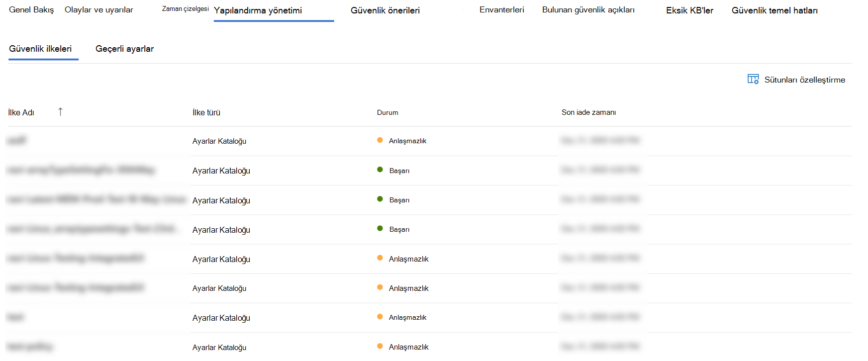Switch to the Geçerli ayarlar sub-tab
The width and height of the screenshot is (868, 361).
tap(124, 49)
